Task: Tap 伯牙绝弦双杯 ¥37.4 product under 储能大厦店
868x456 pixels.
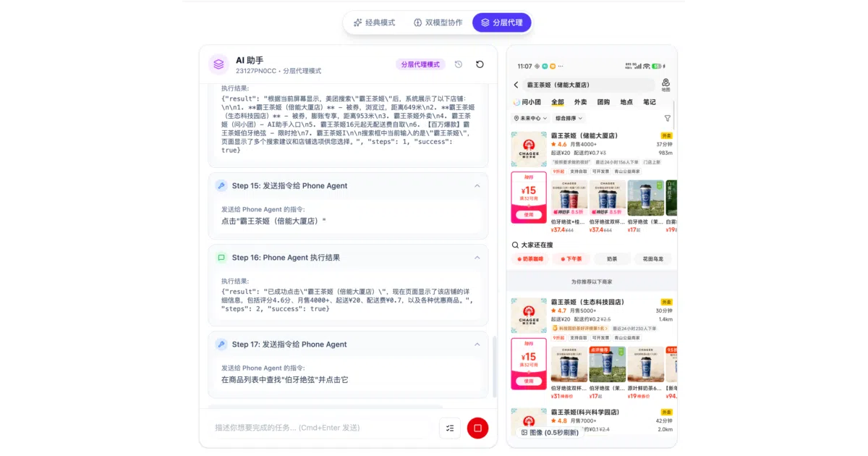Action: [608, 198]
